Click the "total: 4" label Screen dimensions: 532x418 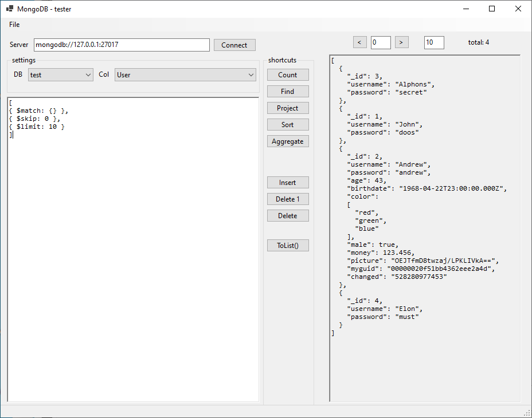478,42
